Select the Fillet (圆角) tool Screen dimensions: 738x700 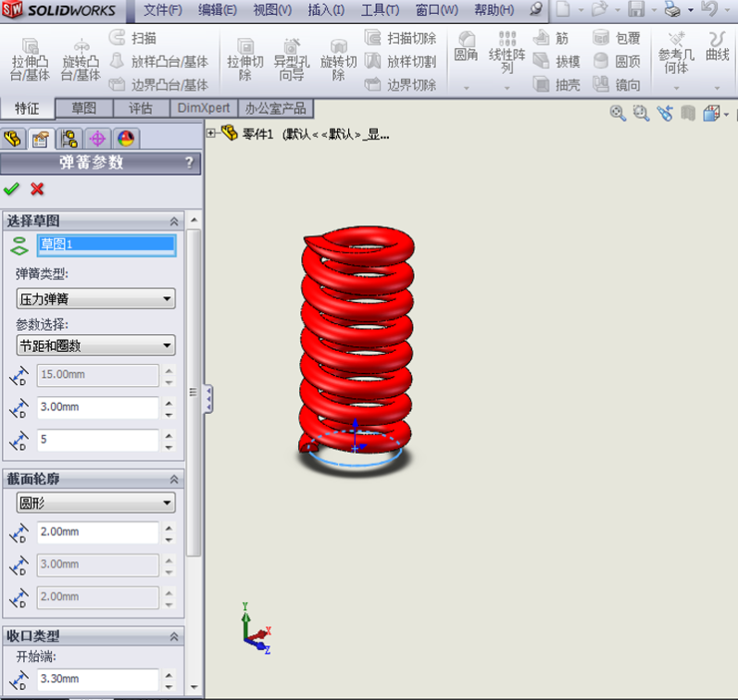coord(466,47)
